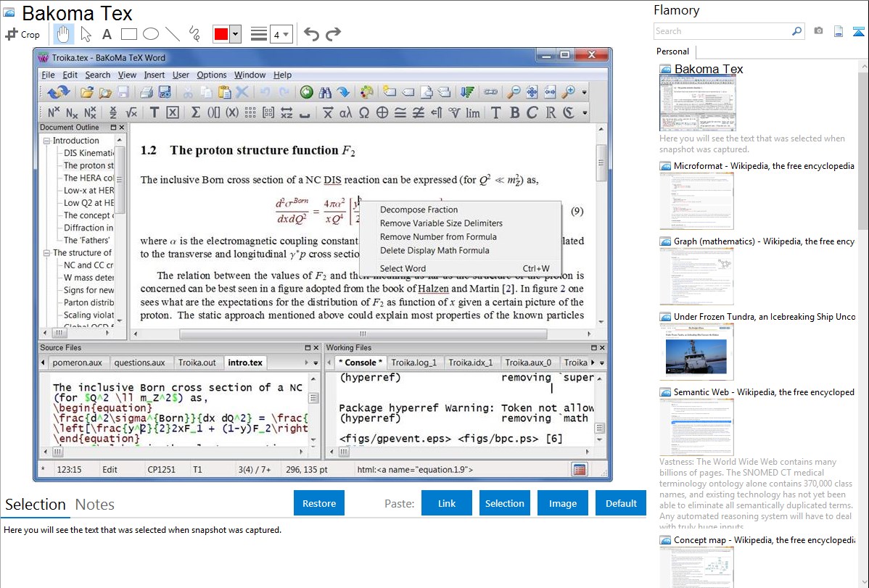Select the rectangle shape tool
The image size is (869, 588).
(x=128, y=34)
